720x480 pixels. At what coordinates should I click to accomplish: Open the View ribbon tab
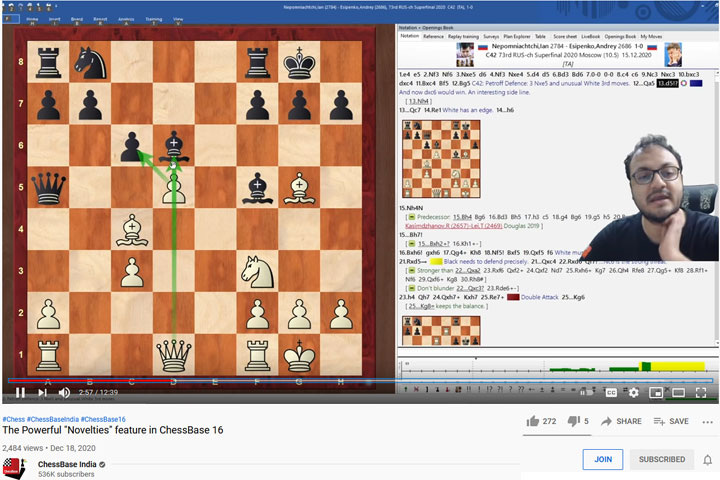(x=178, y=20)
